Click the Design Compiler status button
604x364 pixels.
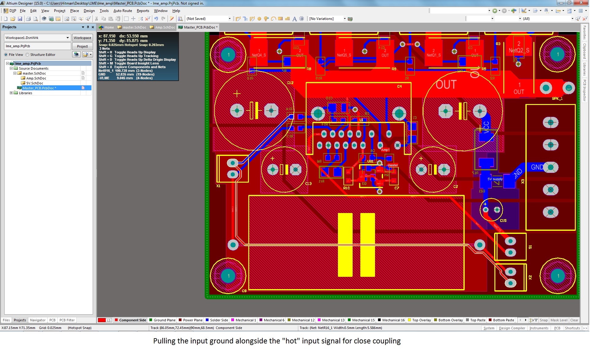(x=512, y=328)
